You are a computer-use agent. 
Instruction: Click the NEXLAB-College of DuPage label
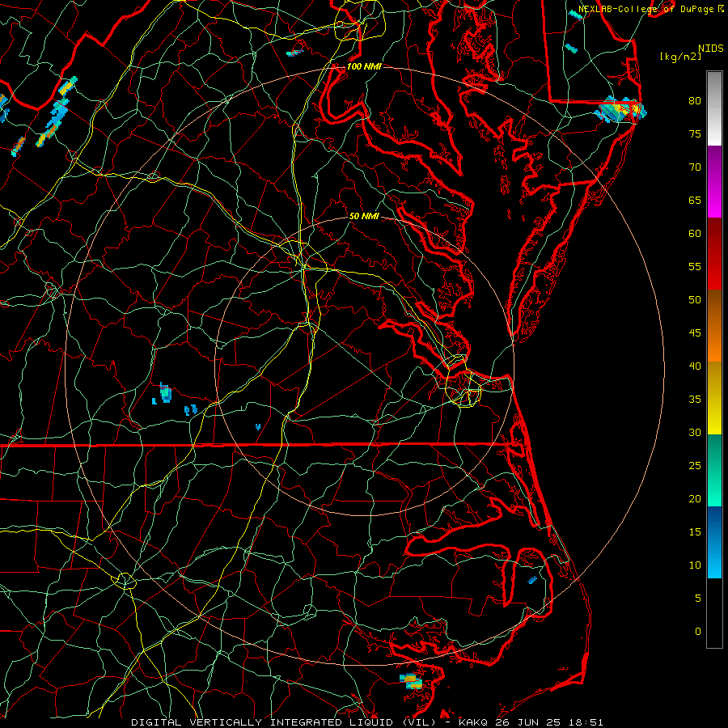[x=645, y=9]
